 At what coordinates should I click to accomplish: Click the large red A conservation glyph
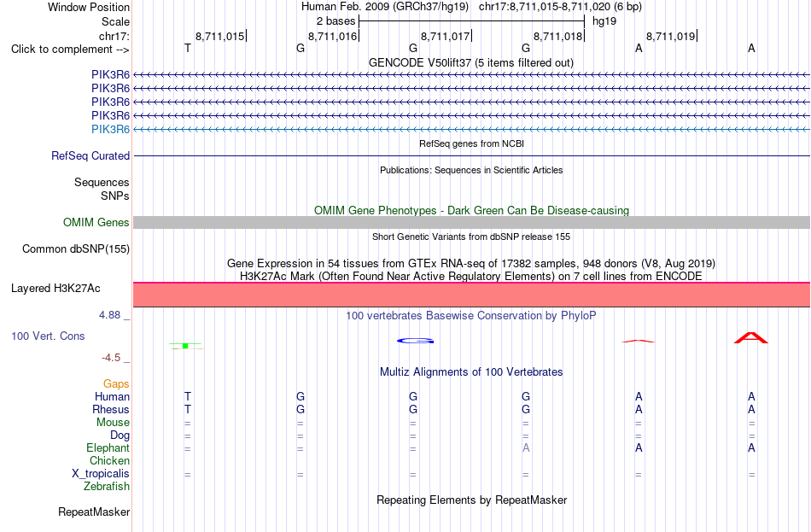751,338
